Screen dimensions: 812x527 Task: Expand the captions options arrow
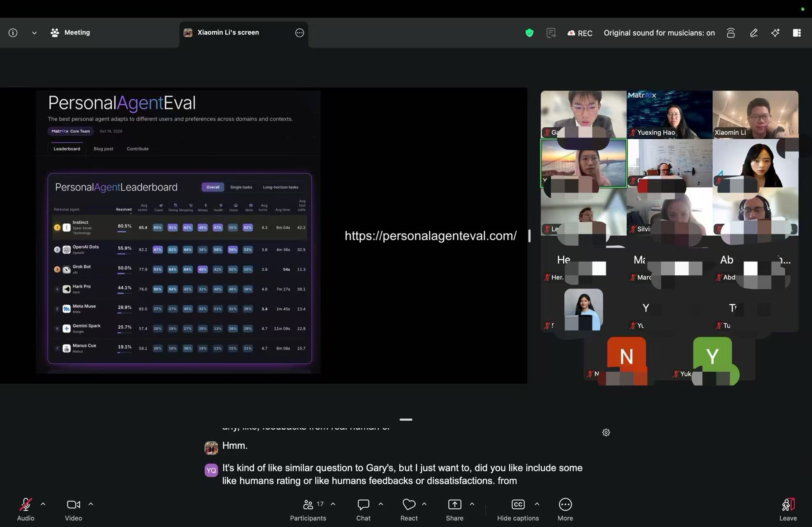pos(537,504)
